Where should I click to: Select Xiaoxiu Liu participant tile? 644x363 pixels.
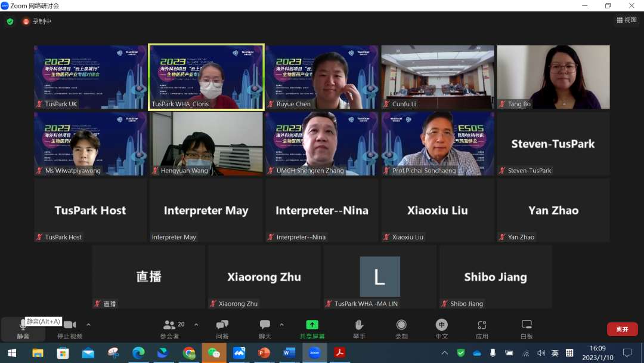pos(438,210)
